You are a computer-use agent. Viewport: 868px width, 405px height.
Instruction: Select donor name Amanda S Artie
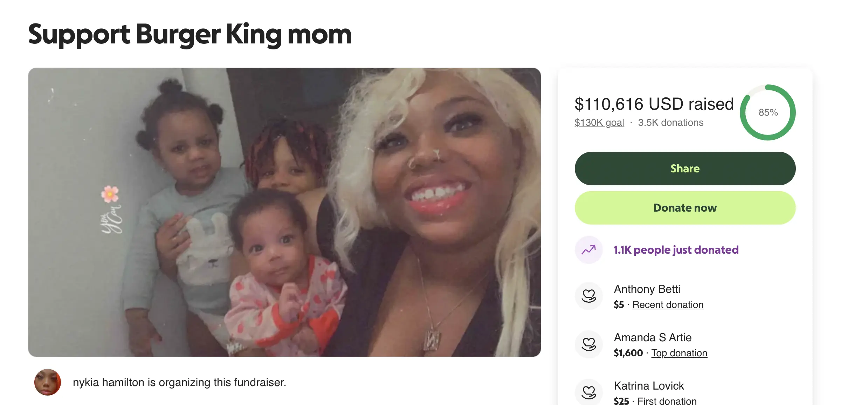coord(653,337)
